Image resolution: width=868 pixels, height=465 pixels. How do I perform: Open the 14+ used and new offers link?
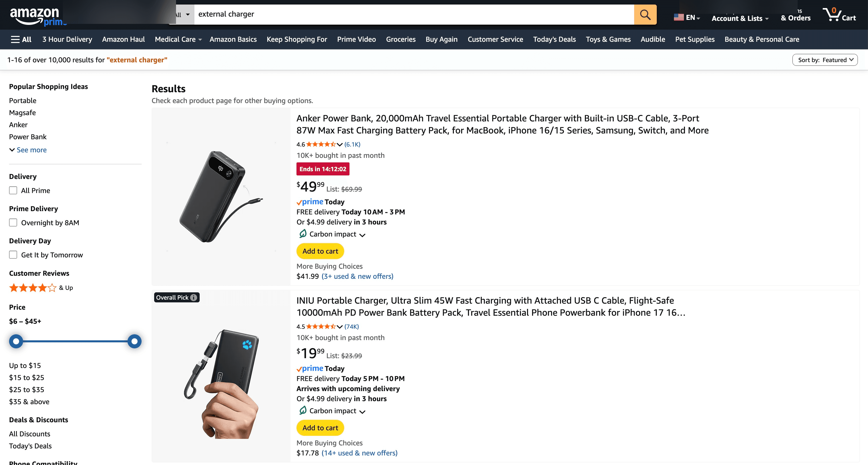pos(360,453)
